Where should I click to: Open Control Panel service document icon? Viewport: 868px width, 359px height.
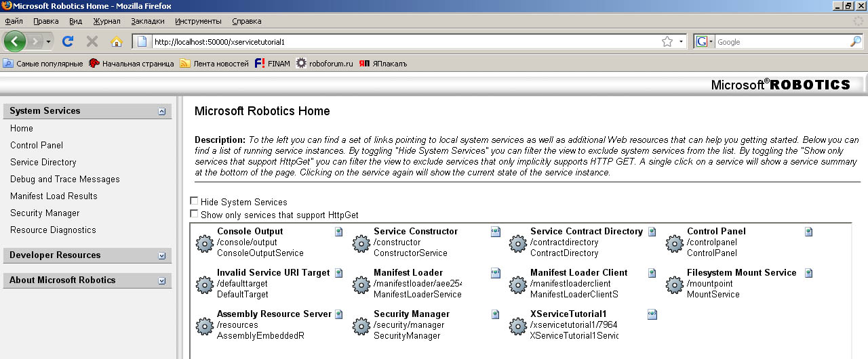pos(809,232)
